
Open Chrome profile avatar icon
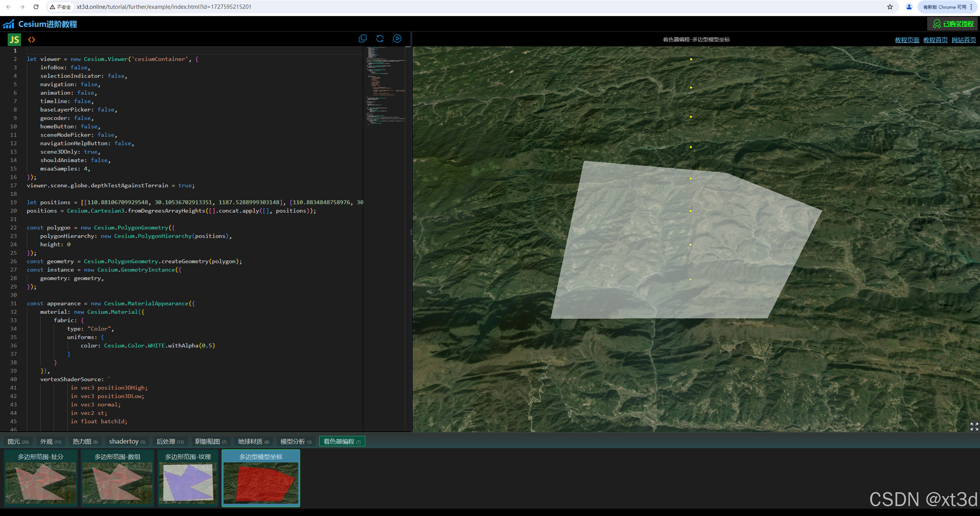pos(909,7)
